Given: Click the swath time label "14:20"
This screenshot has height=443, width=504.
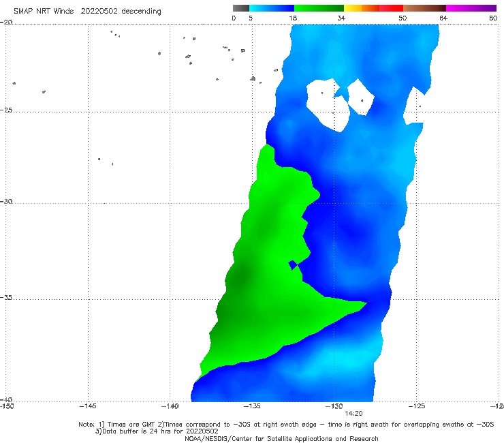Looking at the screenshot, I should [353, 414].
